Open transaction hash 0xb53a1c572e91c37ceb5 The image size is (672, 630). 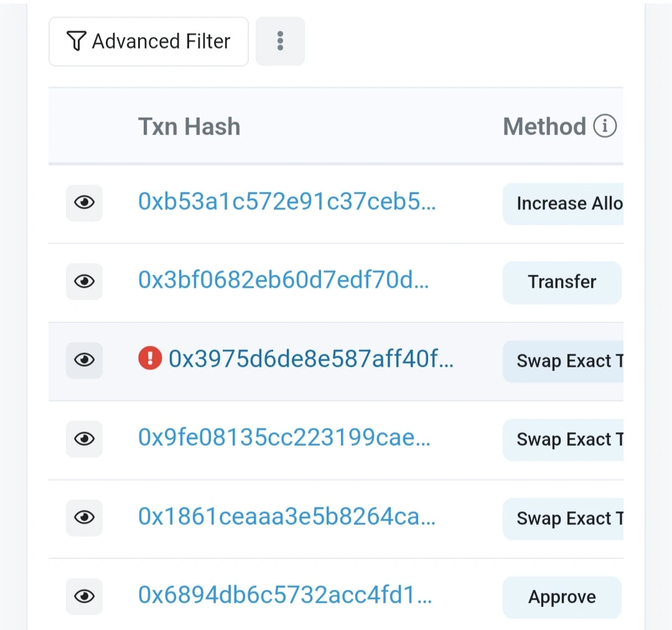pyautogui.click(x=287, y=201)
